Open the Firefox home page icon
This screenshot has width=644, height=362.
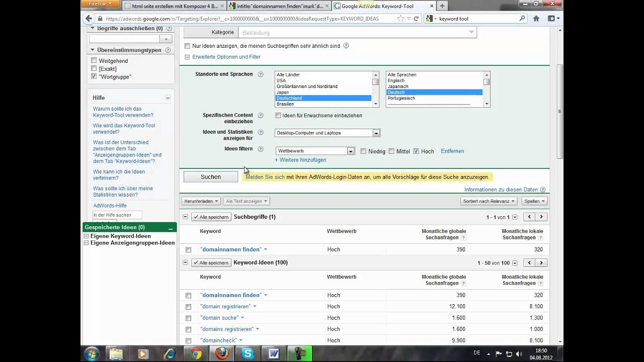pyautogui.click(x=536, y=19)
